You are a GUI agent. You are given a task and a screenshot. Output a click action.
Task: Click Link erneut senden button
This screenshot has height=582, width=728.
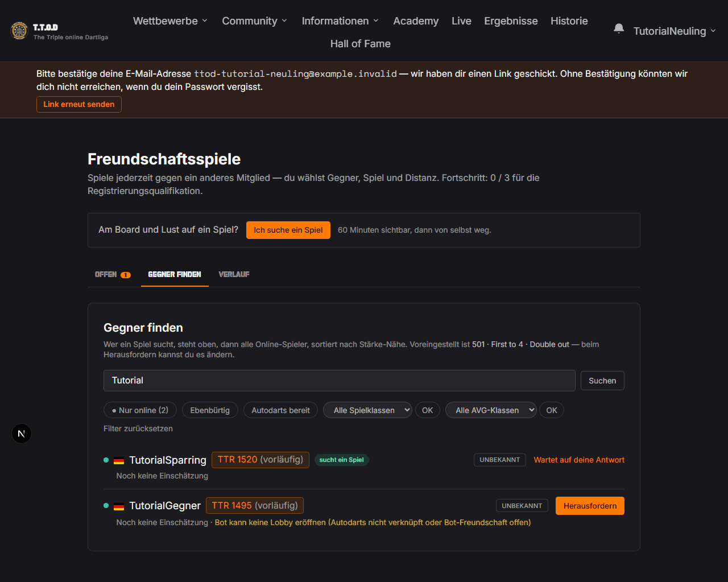click(x=79, y=104)
